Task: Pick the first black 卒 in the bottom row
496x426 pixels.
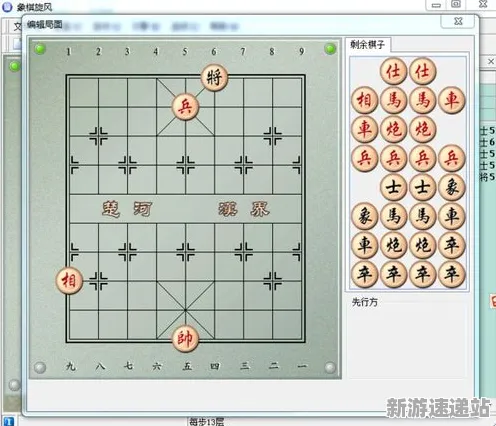Action: click(x=364, y=274)
